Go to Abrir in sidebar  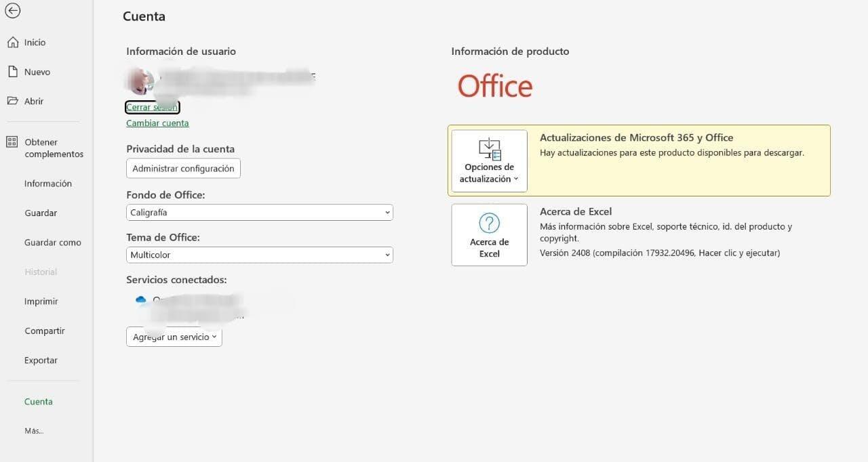coord(34,101)
